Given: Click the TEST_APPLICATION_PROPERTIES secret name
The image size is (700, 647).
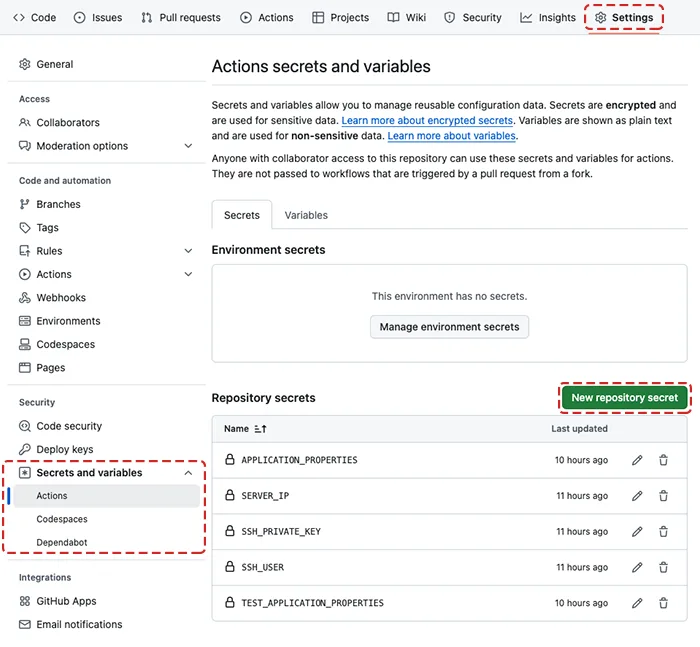Looking at the screenshot, I should tap(312, 603).
